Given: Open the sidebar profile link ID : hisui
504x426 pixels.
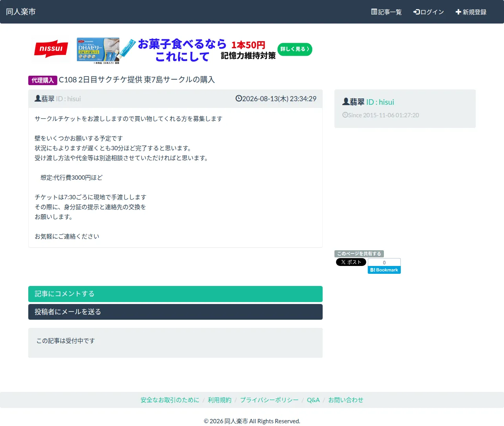Looking at the screenshot, I should click(x=380, y=102).
